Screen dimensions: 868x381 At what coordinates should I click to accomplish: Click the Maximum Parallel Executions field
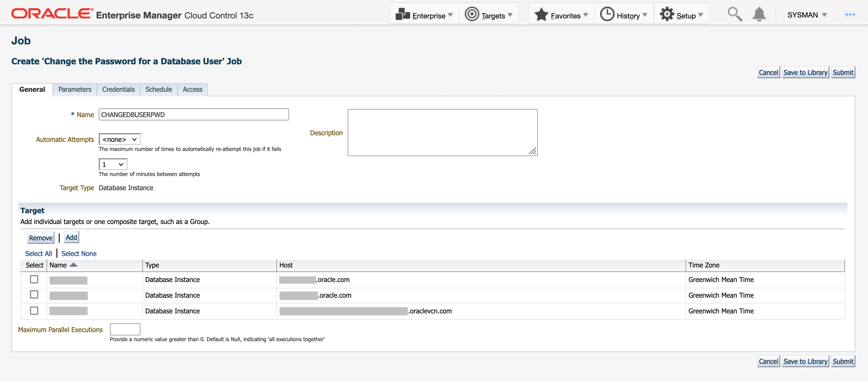click(x=125, y=329)
